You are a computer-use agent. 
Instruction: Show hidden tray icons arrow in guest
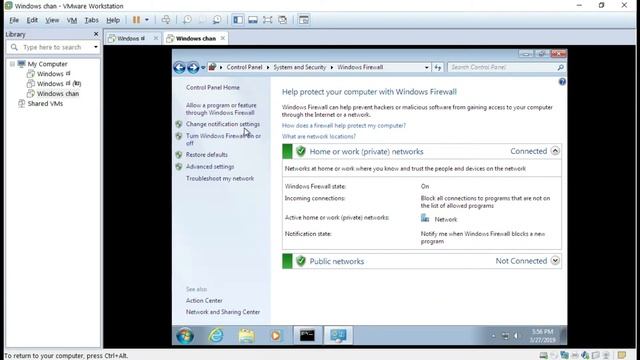click(493, 336)
